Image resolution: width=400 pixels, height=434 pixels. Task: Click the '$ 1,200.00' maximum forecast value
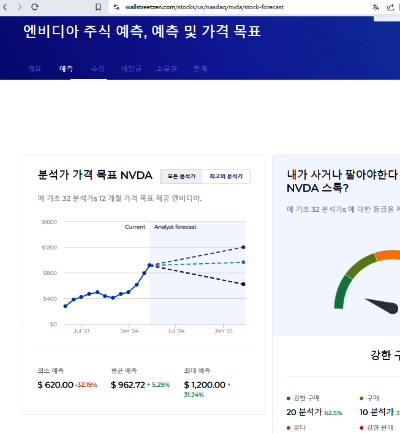click(205, 385)
